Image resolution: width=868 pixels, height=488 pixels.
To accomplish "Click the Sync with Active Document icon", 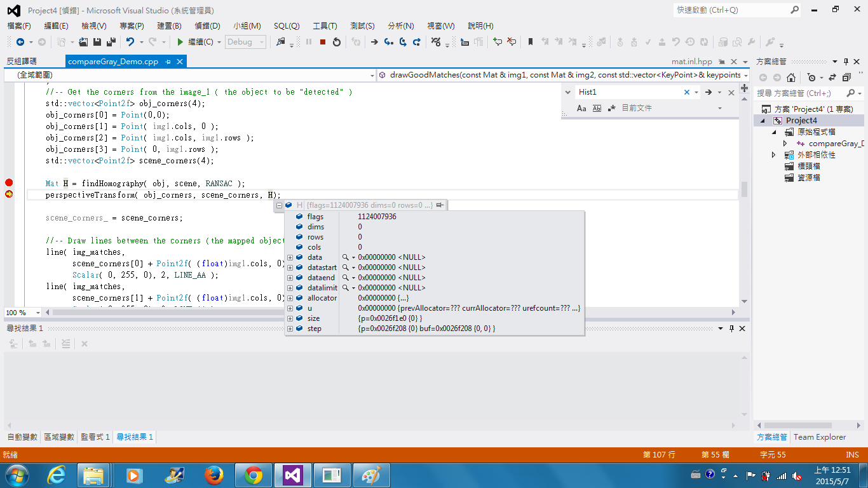I will [832, 78].
